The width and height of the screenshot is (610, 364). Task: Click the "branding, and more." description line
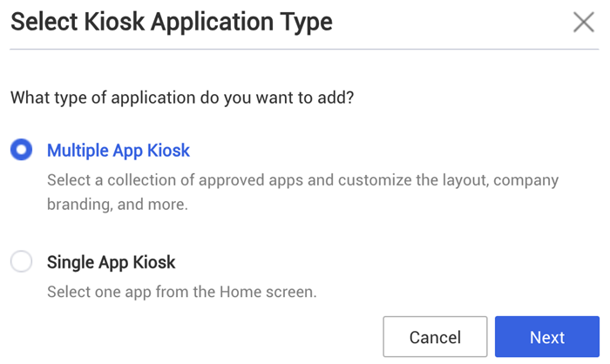click(x=118, y=206)
